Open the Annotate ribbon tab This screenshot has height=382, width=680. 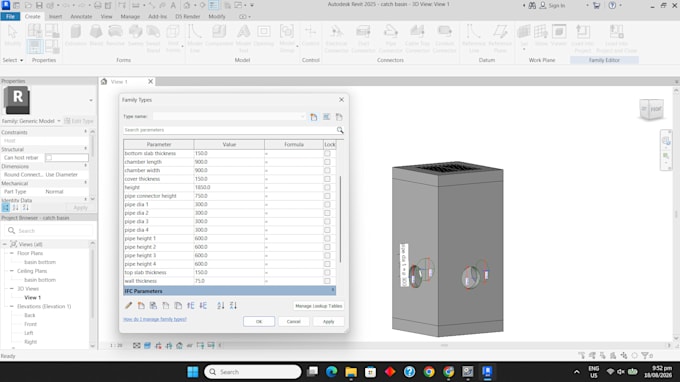tap(81, 16)
